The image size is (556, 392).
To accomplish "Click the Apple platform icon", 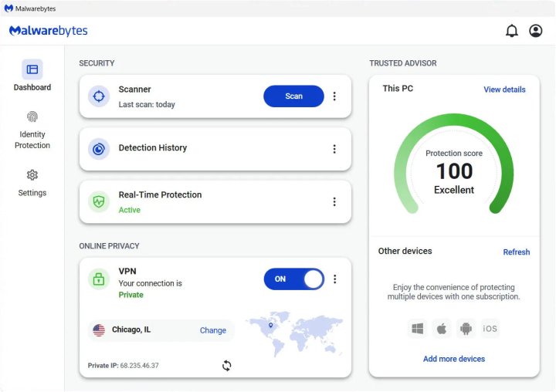I will click(x=442, y=329).
